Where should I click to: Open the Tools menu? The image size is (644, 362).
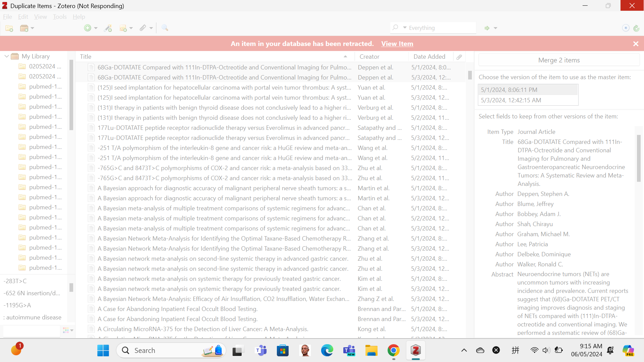(x=60, y=17)
